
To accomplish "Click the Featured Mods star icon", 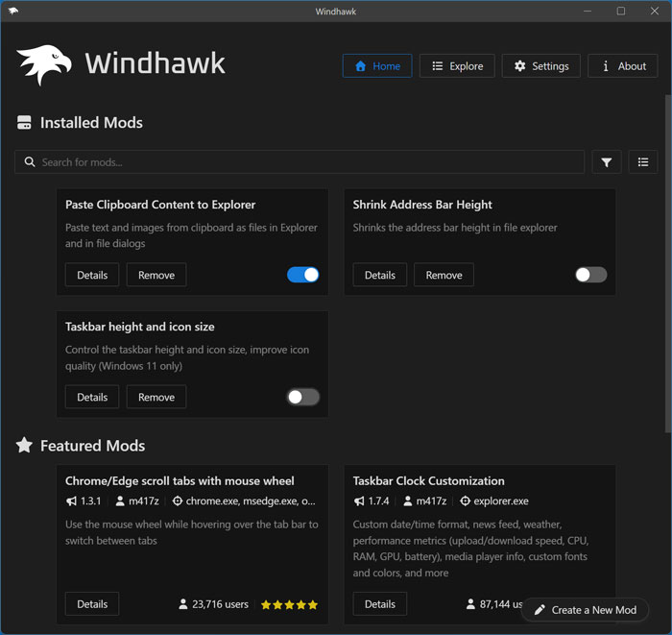I will click(24, 445).
